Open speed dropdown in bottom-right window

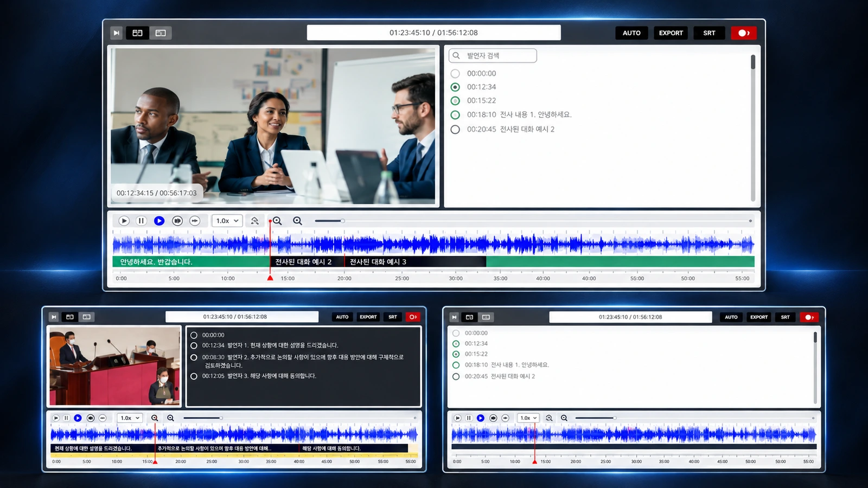[x=528, y=418]
